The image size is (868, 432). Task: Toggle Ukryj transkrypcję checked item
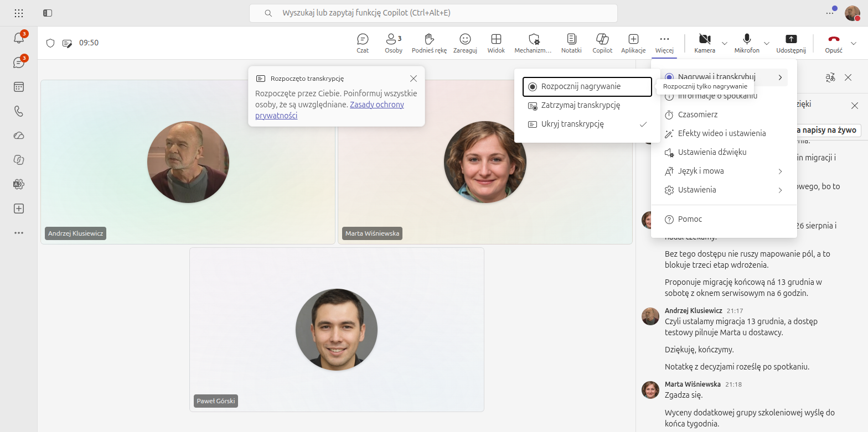587,124
